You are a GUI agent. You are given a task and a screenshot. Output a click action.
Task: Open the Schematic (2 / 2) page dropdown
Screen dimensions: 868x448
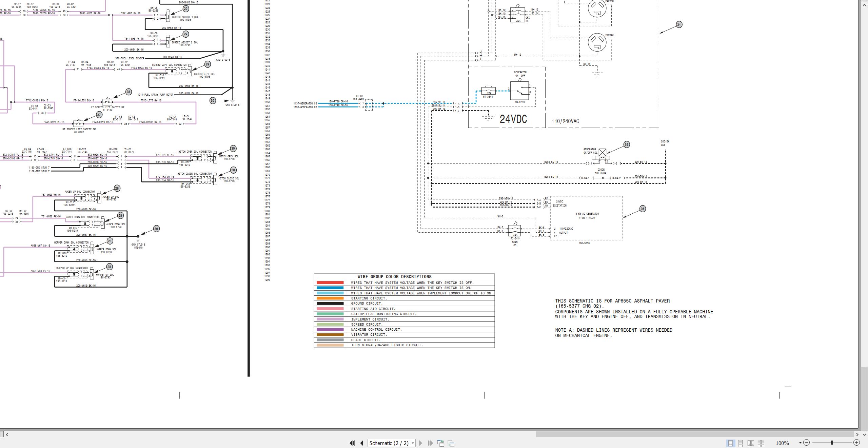coord(413,443)
